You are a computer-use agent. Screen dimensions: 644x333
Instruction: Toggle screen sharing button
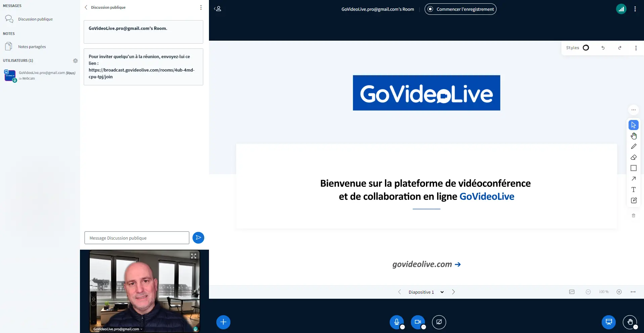(439, 322)
